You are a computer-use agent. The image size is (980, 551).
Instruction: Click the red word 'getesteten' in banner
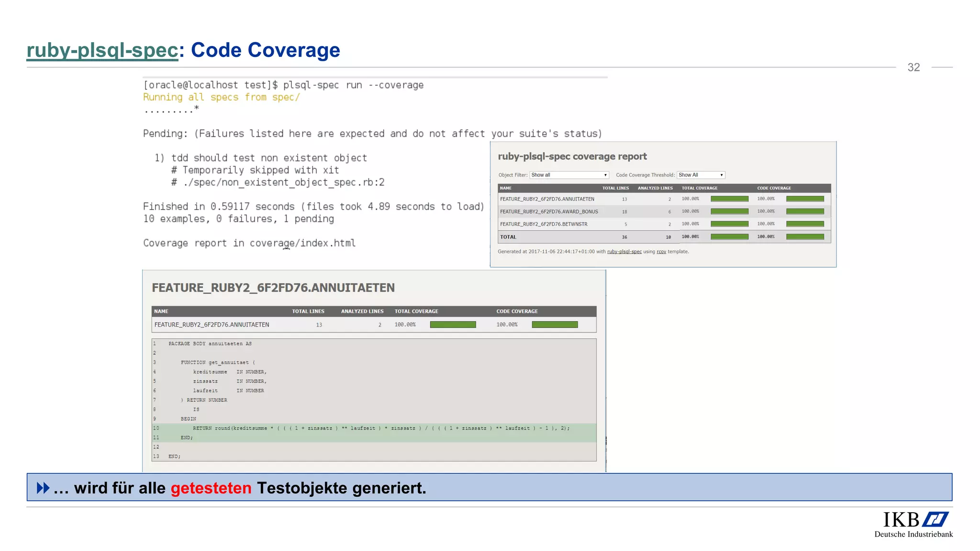pyautogui.click(x=211, y=488)
